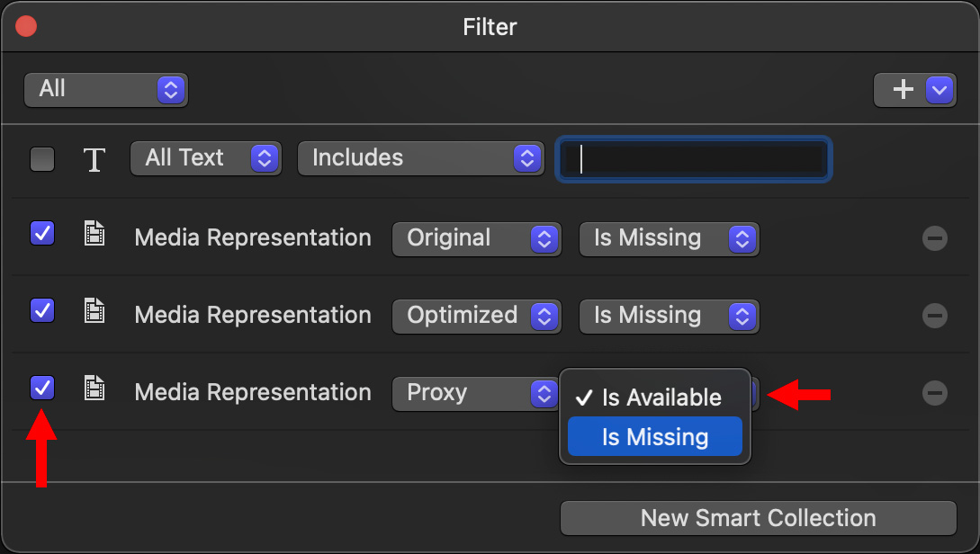Open Is Missing dropdown in Optimized row

[669, 316]
